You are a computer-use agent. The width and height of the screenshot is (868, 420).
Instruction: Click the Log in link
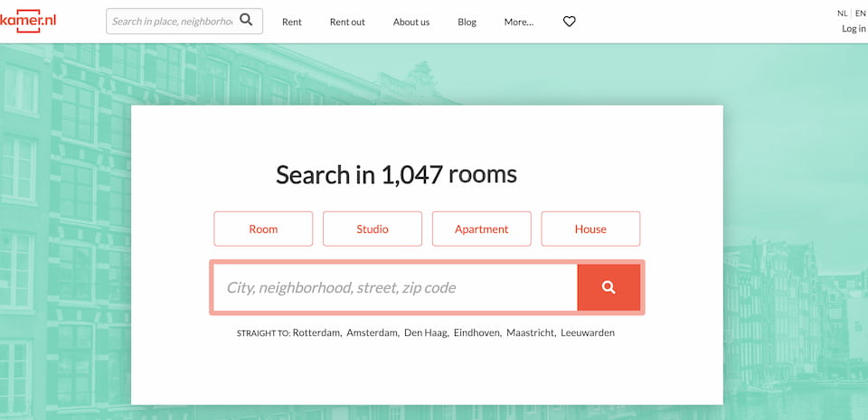[x=854, y=29]
